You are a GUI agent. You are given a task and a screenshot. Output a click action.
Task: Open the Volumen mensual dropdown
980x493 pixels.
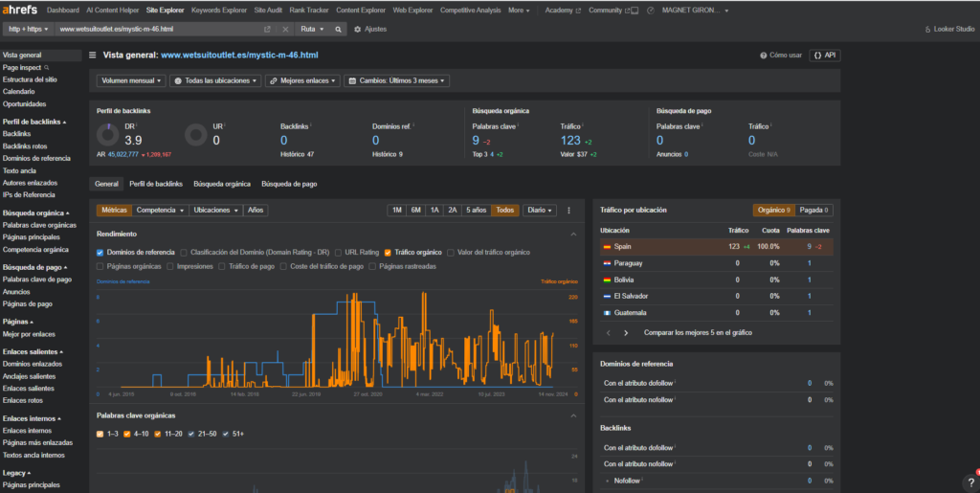click(130, 81)
